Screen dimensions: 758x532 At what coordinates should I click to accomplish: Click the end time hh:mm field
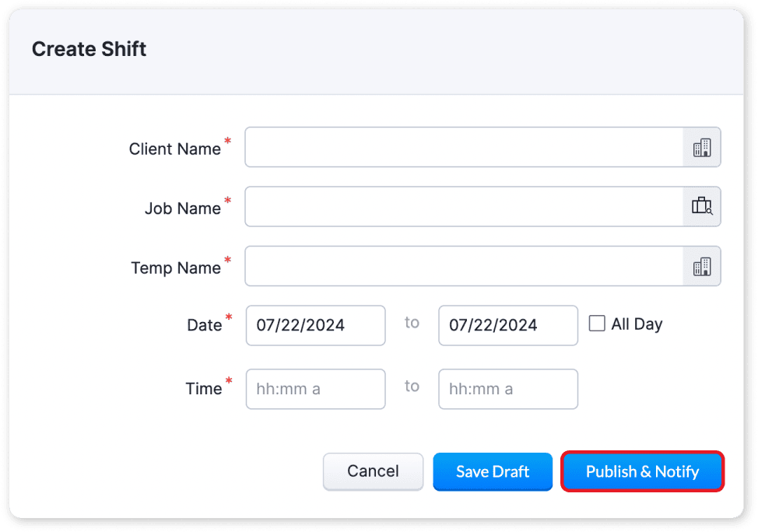tap(507, 389)
